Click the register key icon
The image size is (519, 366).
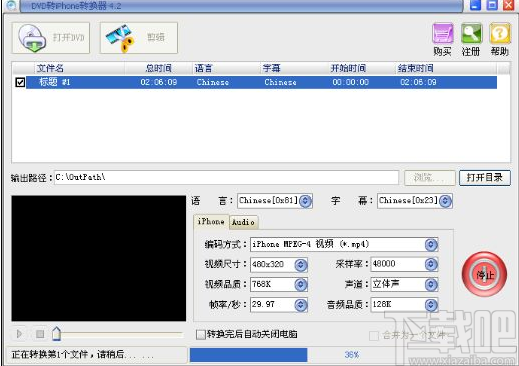(x=471, y=33)
